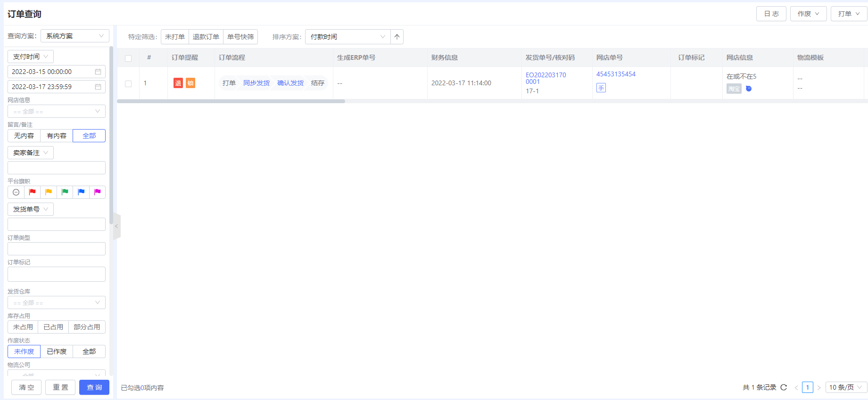868x400 pixels.
Task: Click the 同步发货 flow step
Action: (x=256, y=83)
